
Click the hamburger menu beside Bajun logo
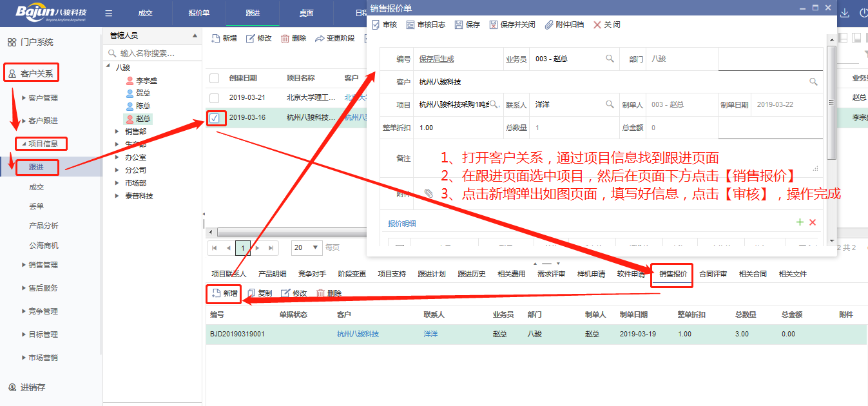click(109, 13)
